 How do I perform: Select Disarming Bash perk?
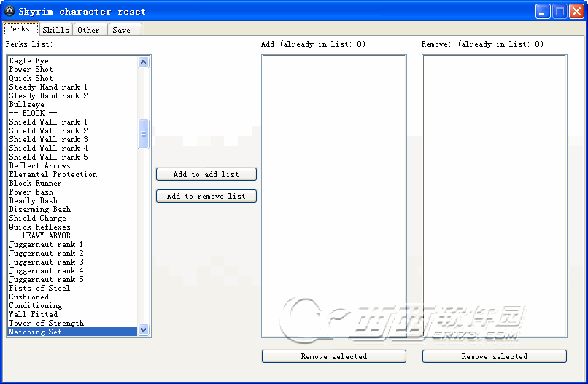pyautogui.click(x=73, y=209)
